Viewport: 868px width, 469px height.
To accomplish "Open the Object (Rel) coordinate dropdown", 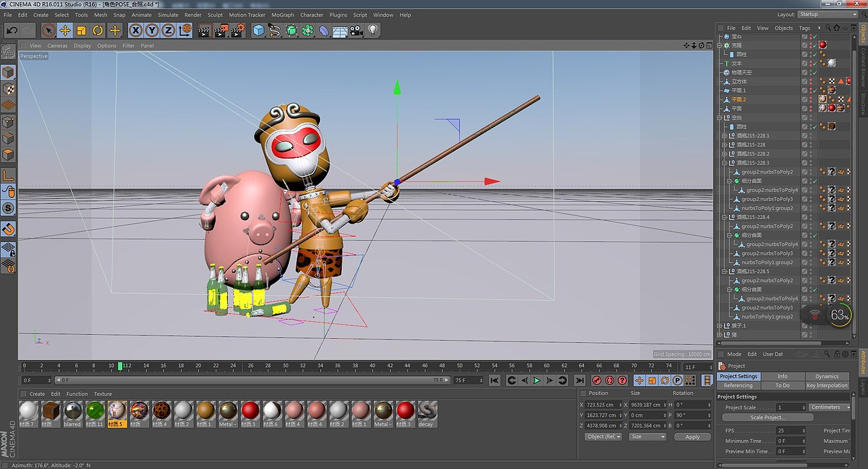I will [x=604, y=436].
